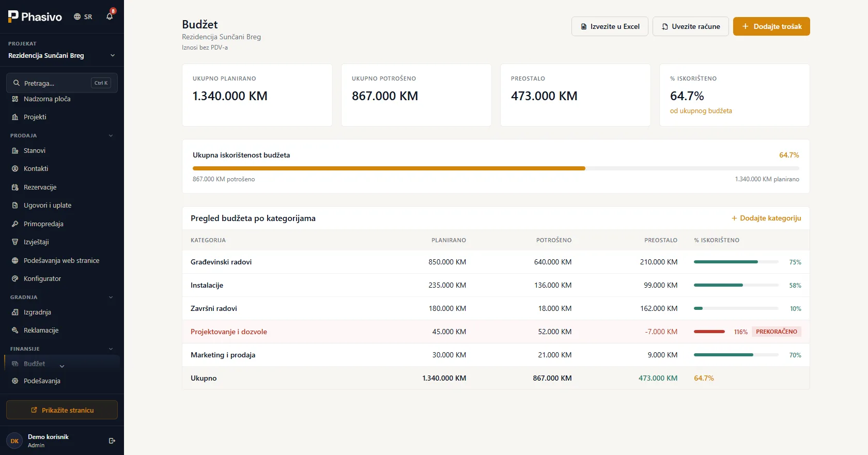Image resolution: width=868 pixels, height=455 pixels.
Task: Select the Projektovanje i dozvole row name
Action: [229, 332]
